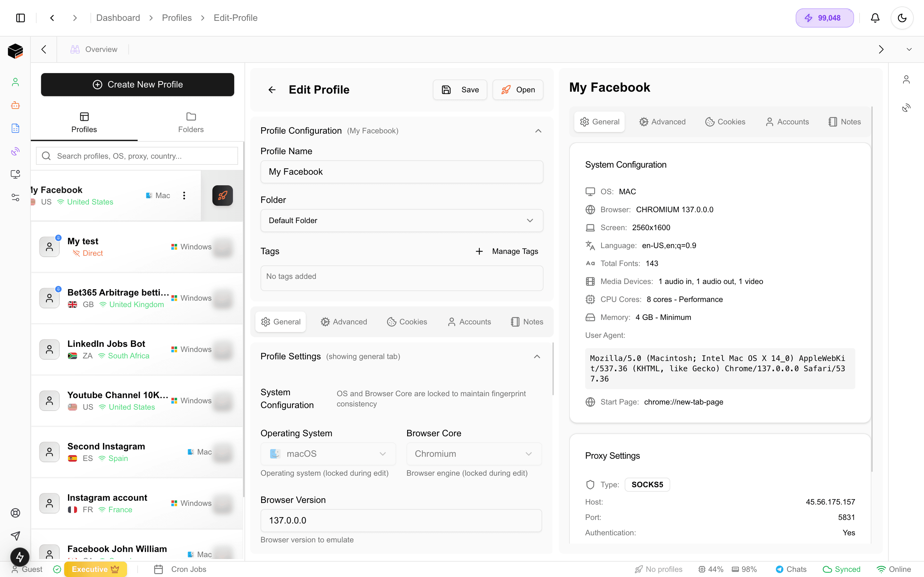Launch My Facebook profile rocket icon
The image size is (924, 577).
coord(222,196)
